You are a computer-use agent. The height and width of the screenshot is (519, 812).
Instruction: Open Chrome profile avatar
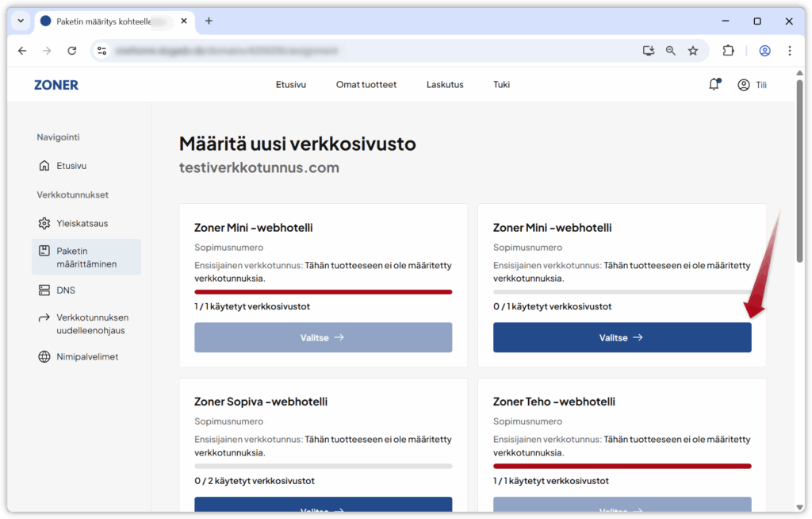pyautogui.click(x=764, y=51)
